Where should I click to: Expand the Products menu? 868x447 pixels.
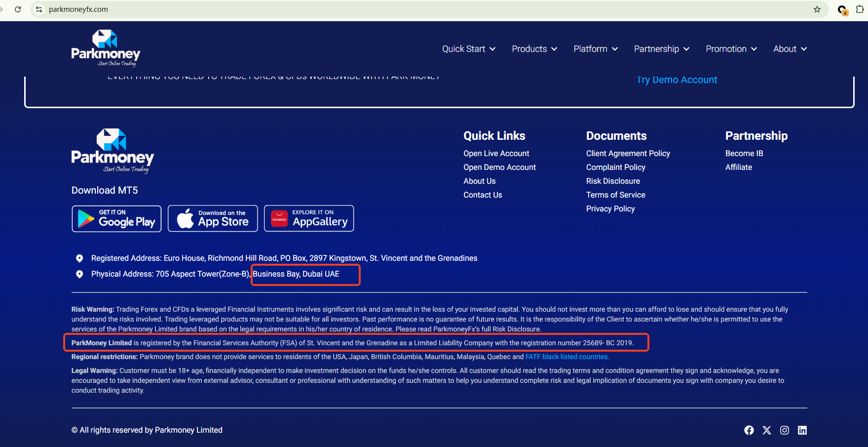click(534, 49)
